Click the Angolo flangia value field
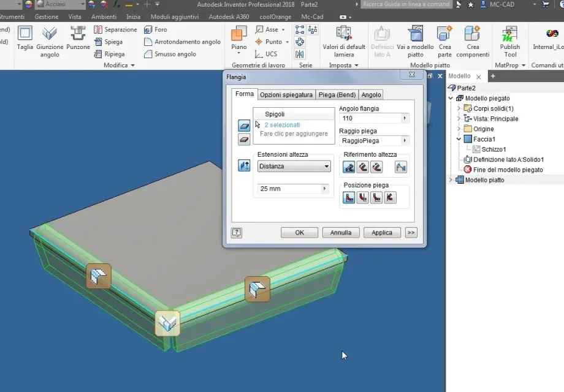This screenshot has height=392, width=564. tap(374, 118)
